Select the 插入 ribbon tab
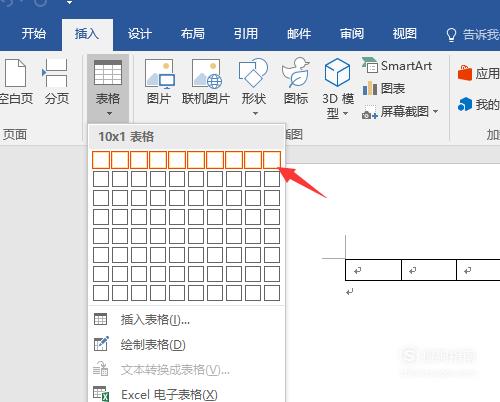 click(x=87, y=34)
